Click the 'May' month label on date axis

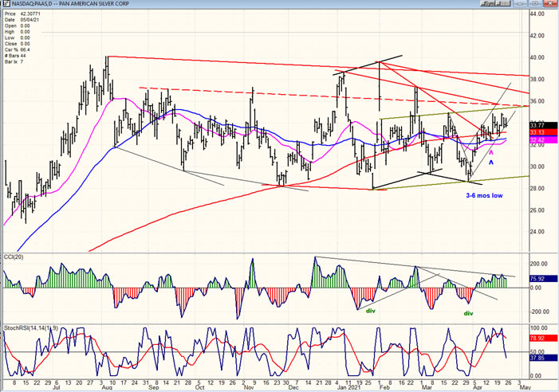pyautogui.click(x=526, y=387)
